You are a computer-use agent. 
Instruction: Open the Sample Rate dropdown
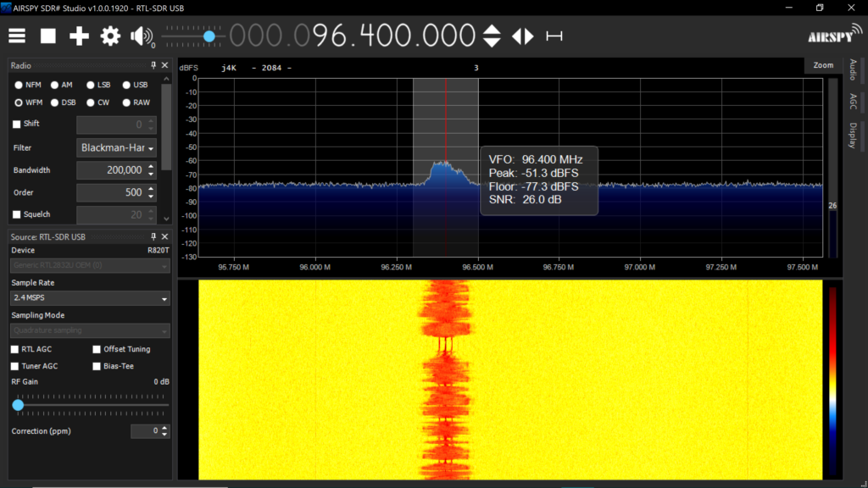[x=90, y=298]
